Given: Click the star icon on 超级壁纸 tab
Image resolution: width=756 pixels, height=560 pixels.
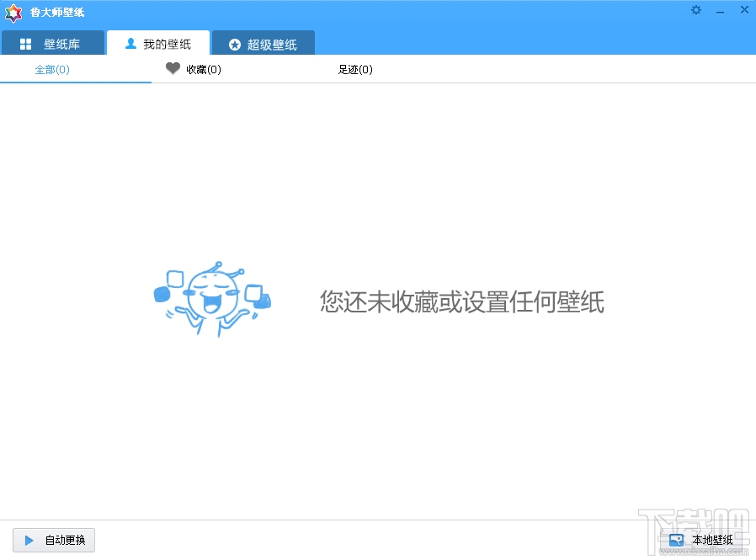Looking at the screenshot, I should coord(235,43).
